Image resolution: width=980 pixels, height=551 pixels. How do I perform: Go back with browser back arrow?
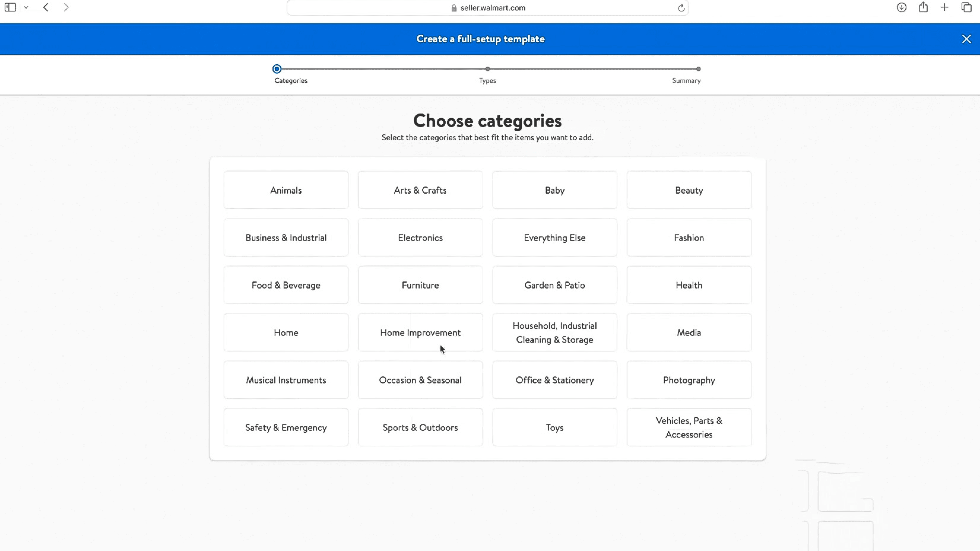pyautogui.click(x=46, y=7)
